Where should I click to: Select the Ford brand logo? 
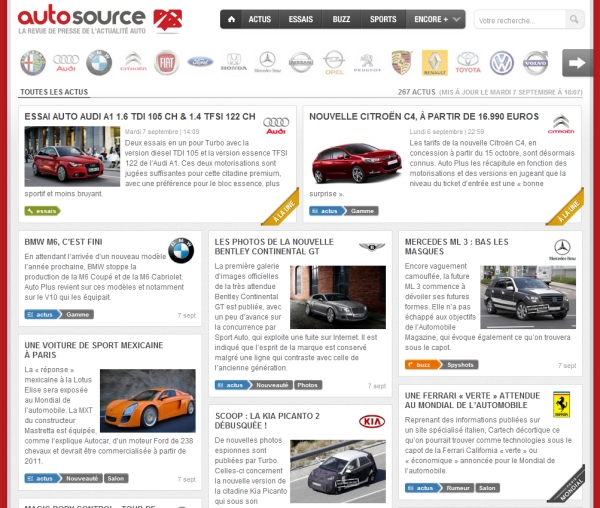200,62
